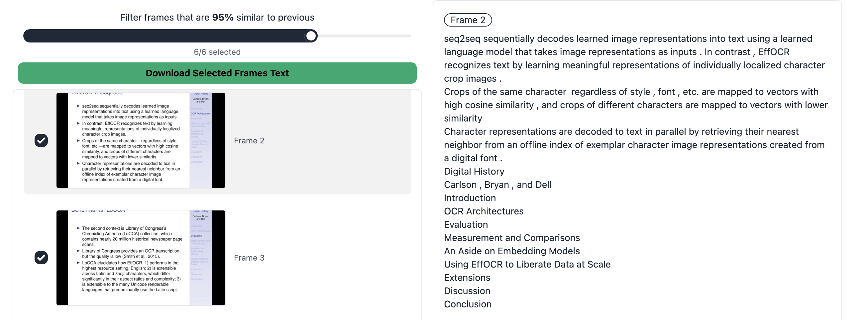Click the "Introduction" line in extracted text
Image resolution: width=868 pixels, height=320 pixels.
[470, 198]
